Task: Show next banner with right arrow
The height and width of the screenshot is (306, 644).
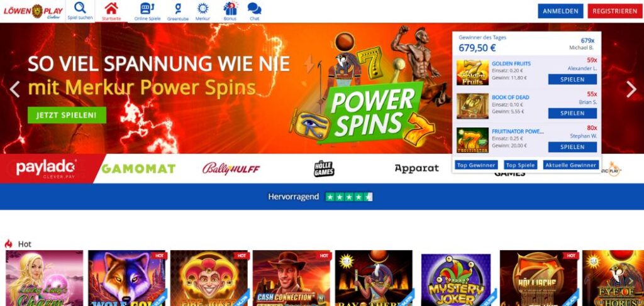Action: click(x=631, y=89)
